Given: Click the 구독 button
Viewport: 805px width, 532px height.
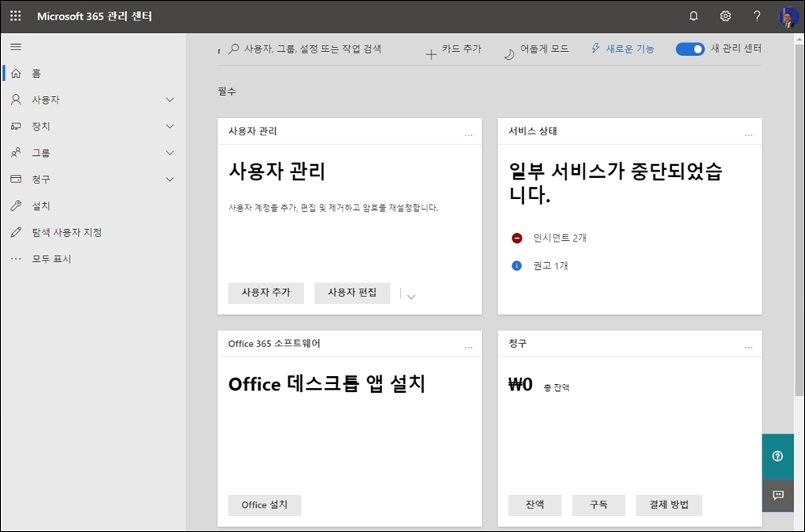Looking at the screenshot, I should pyautogui.click(x=599, y=504).
